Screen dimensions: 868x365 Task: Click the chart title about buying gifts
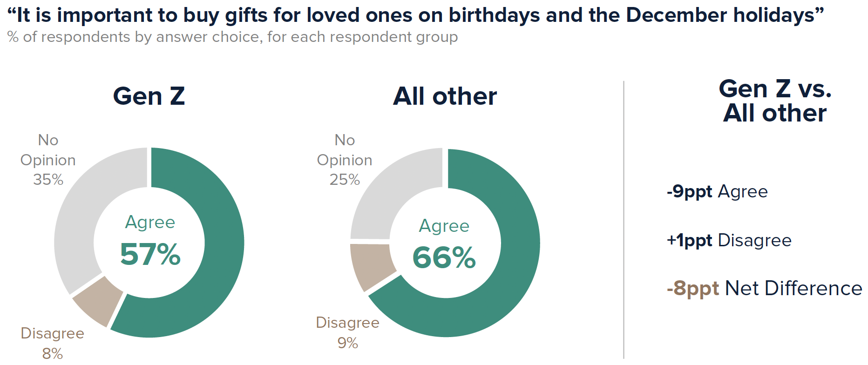(415, 15)
